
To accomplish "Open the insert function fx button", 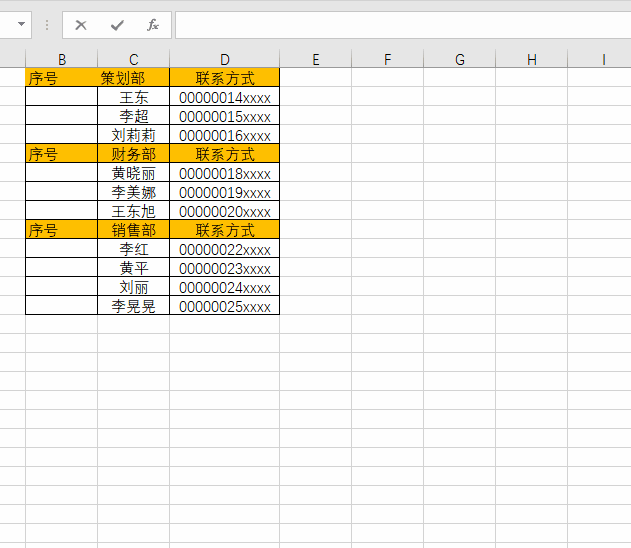I will coord(153,25).
